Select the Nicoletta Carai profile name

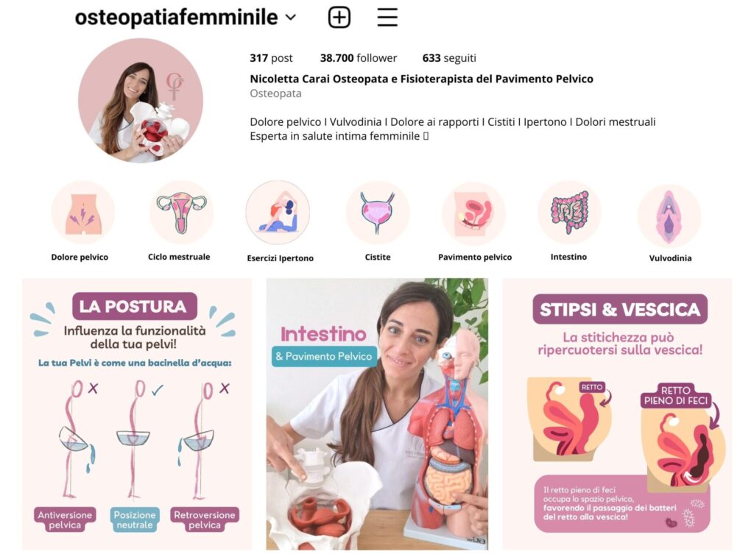pyautogui.click(x=421, y=79)
